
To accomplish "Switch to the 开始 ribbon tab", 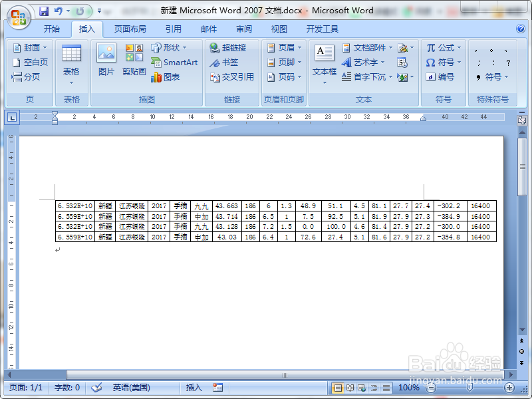I will coord(52,29).
